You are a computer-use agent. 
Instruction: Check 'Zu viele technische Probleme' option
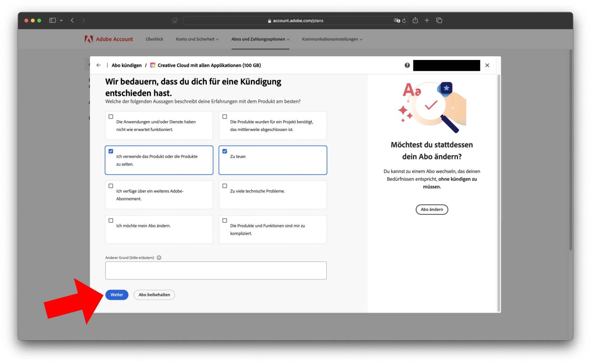pos(225,186)
